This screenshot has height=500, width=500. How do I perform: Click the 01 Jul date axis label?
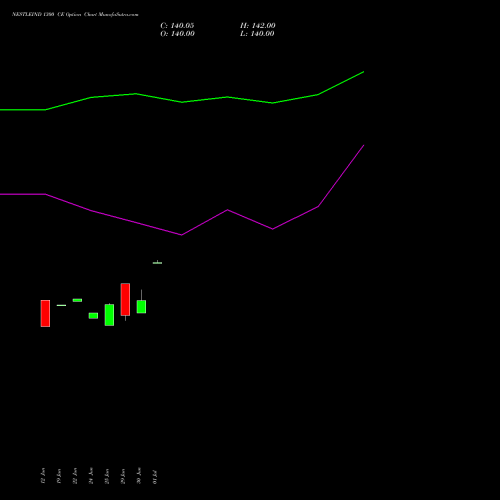coord(154,477)
